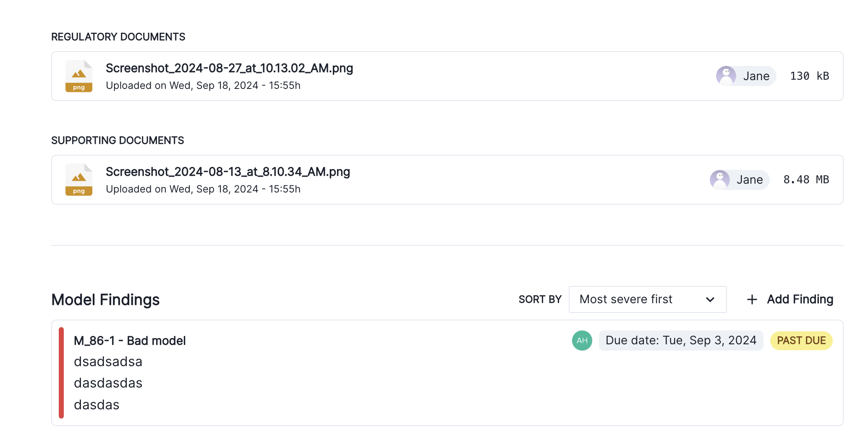Click the Model Findings heading
The width and height of the screenshot is (868, 437).
105,299
